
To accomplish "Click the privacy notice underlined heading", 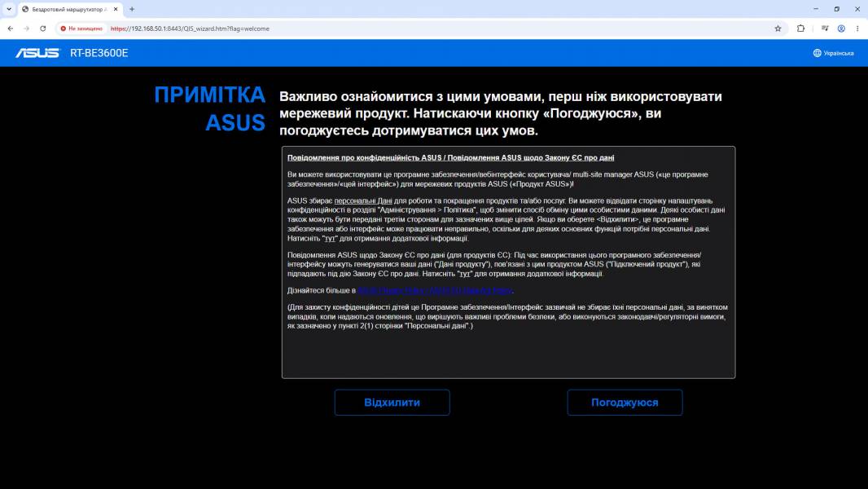I will point(450,158).
